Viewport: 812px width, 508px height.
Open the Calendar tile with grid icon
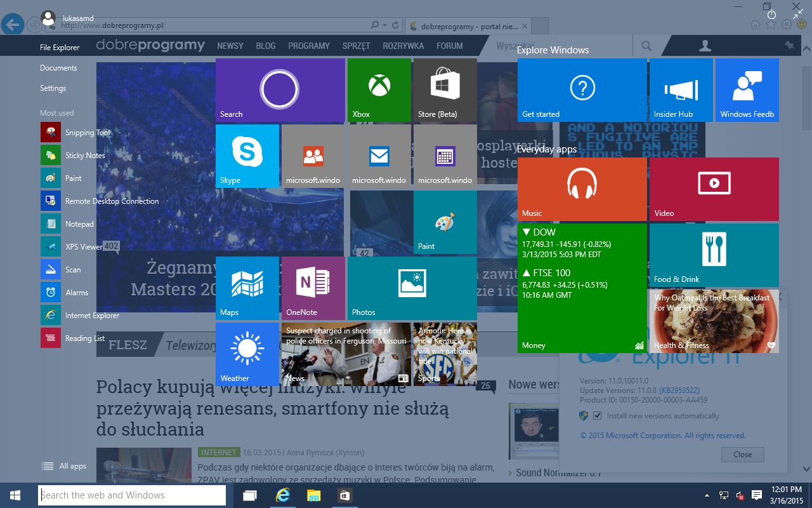pyautogui.click(x=445, y=156)
